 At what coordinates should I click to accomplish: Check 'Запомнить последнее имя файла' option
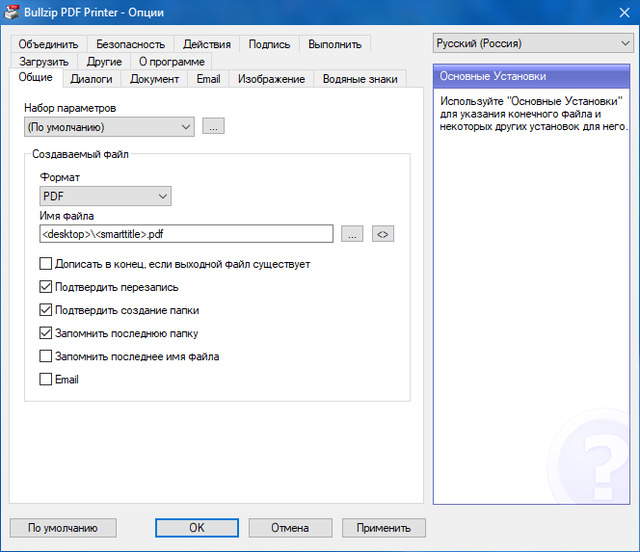pyautogui.click(x=45, y=356)
